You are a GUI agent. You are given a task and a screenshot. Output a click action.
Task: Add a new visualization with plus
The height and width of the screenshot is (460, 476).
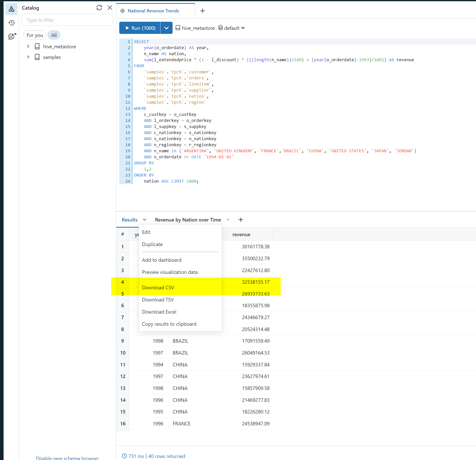(x=241, y=220)
